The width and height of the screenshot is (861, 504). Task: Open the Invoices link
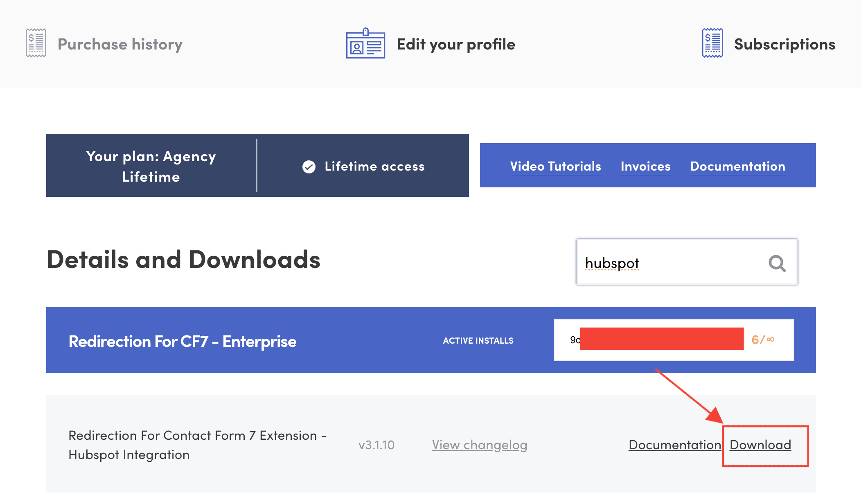pyautogui.click(x=645, y=166)
